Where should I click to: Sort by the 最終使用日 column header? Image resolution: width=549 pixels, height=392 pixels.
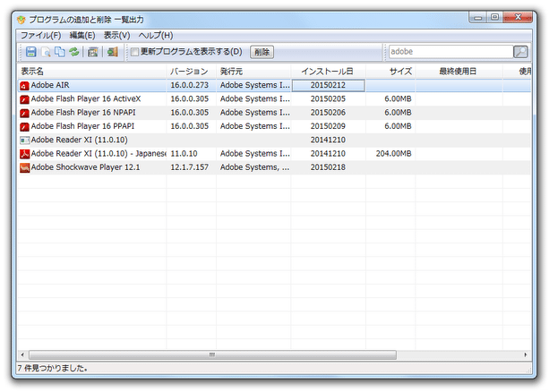click(x=459, y=72)
